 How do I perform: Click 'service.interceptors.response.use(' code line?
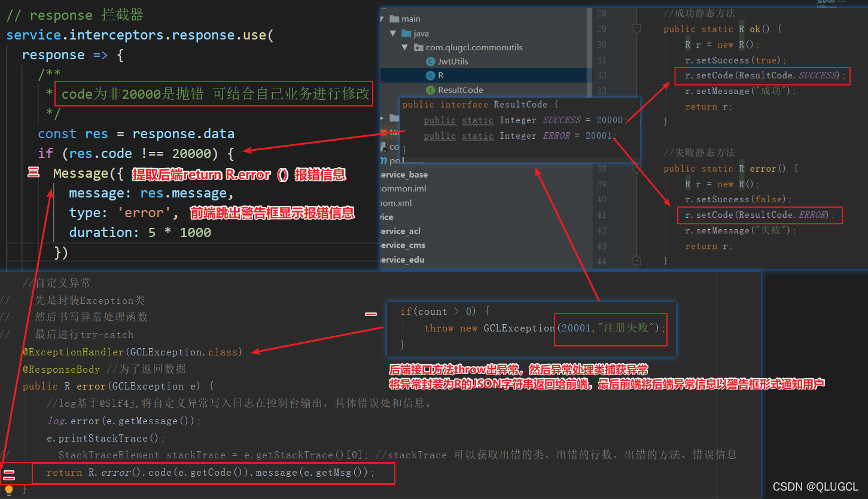point(140,35)
